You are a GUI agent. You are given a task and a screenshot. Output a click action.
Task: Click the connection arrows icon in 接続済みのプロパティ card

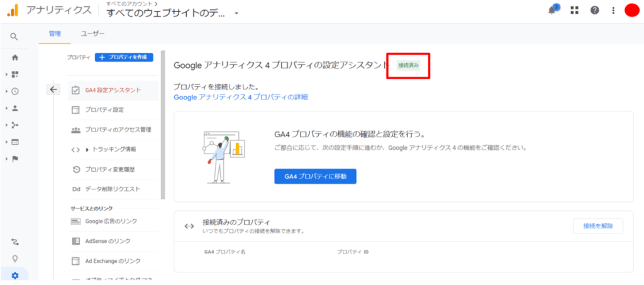tap(189, 226)
